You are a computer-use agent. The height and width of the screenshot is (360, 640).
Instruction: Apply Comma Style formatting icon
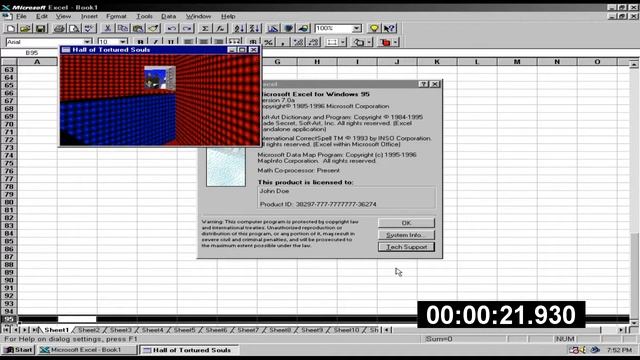(283, 42)
